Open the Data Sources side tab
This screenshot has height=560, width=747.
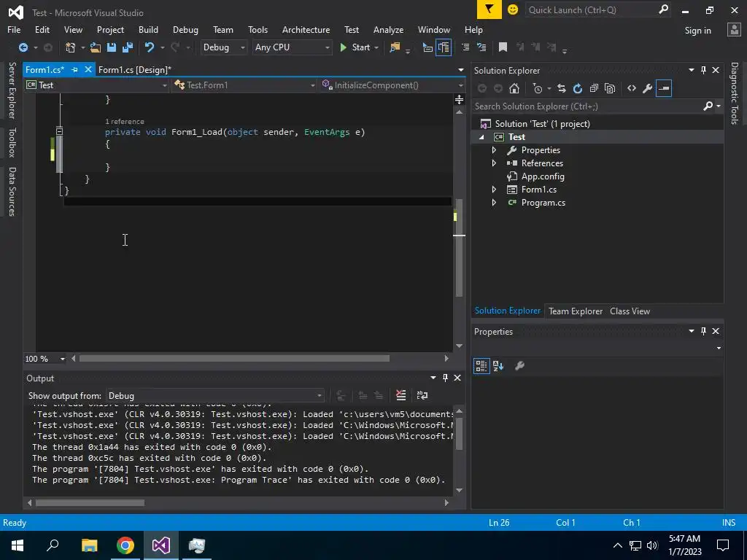pos(12,192)
